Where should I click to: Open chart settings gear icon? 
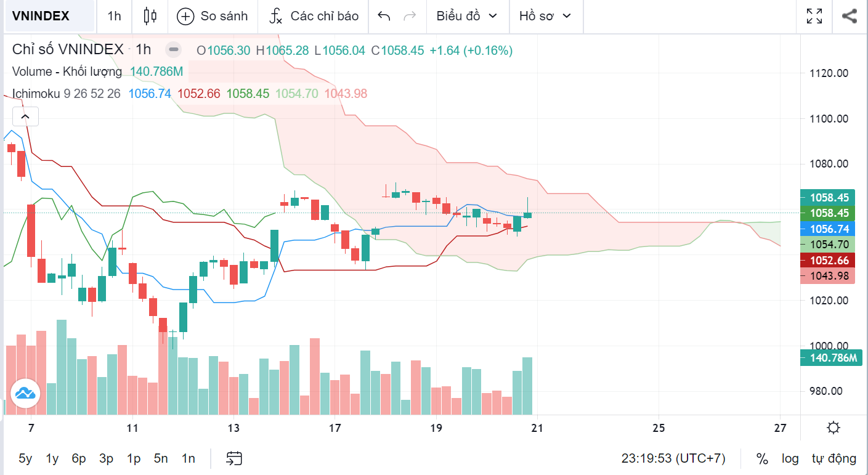pos(834,428)
